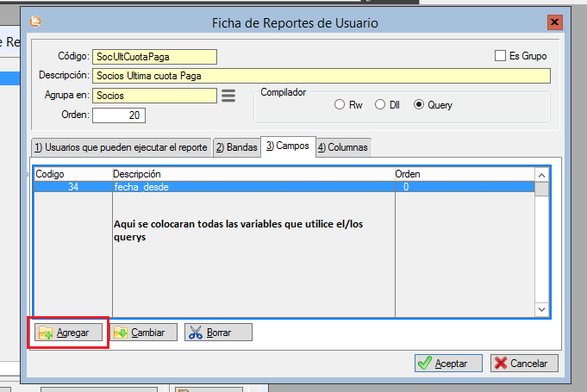This screenshot has width=587, height=392.
Task: Click the Borrar scissors button
Action: pos(218,332)
